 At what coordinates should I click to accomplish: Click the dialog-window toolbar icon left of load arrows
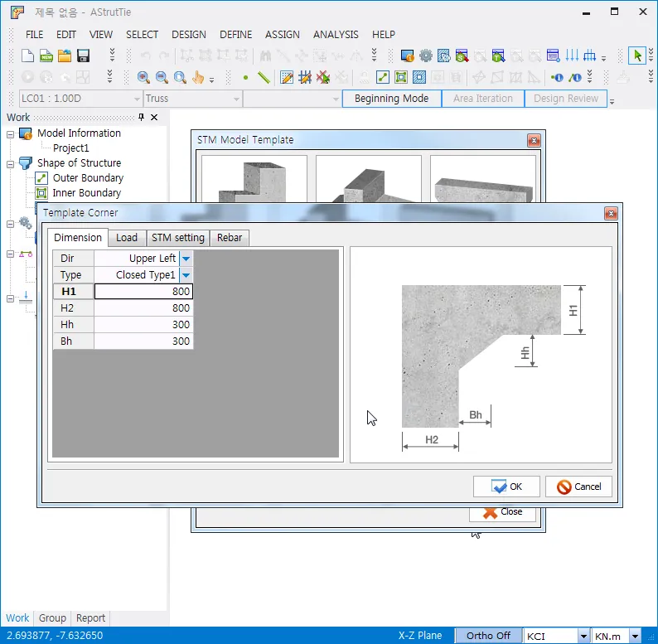pos(553,56)
